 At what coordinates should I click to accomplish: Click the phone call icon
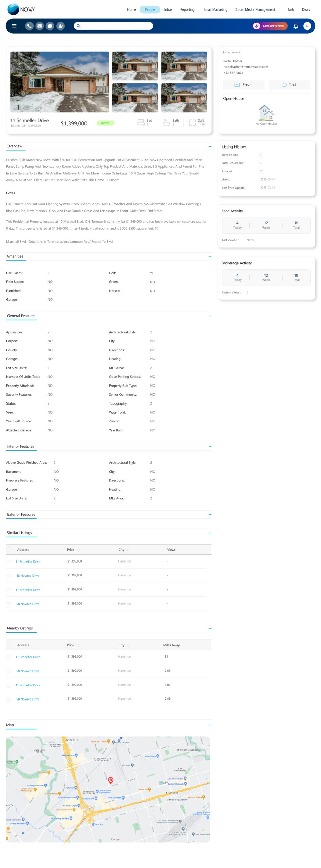tap(30, 26)
